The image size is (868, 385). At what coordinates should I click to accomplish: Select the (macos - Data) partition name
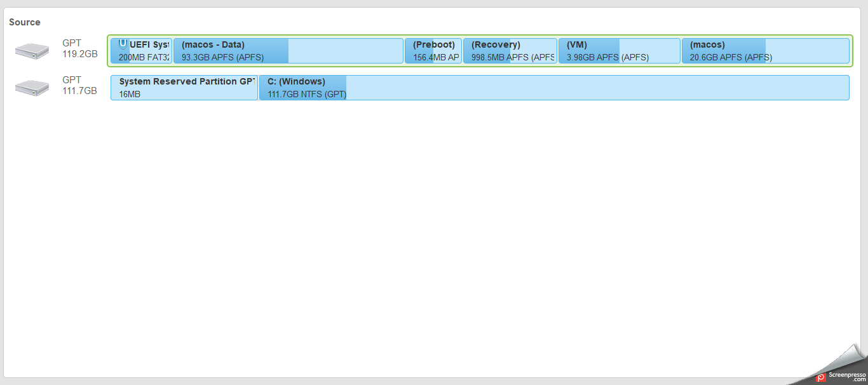pyautogui.click(x=213, y=44)
